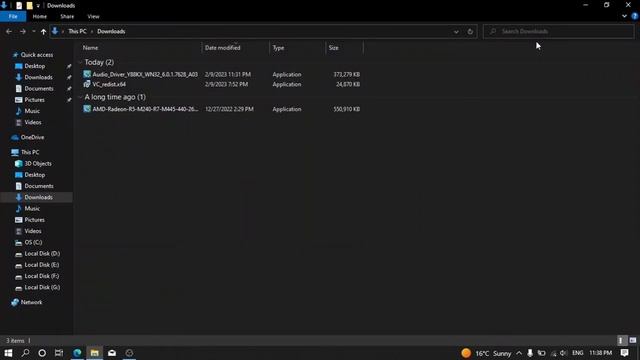Open Network in the navigation pane

(31, 302)
